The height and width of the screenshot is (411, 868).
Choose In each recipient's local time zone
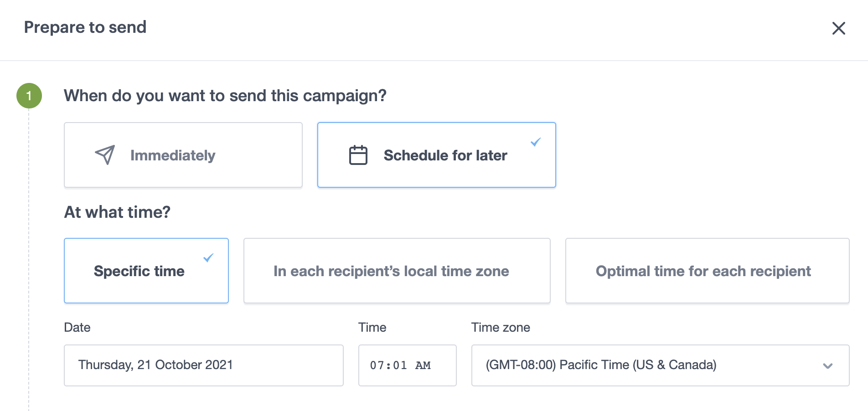pos(397,271)
